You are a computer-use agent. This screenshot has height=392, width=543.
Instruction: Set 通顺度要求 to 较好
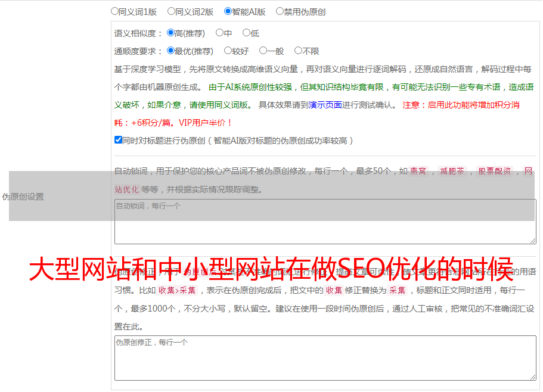228,51
